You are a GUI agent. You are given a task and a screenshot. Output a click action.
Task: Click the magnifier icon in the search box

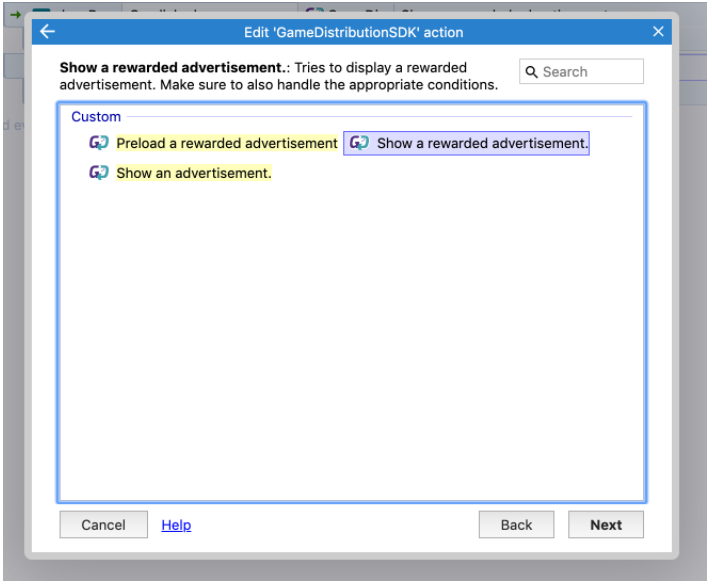pos(531,72)
